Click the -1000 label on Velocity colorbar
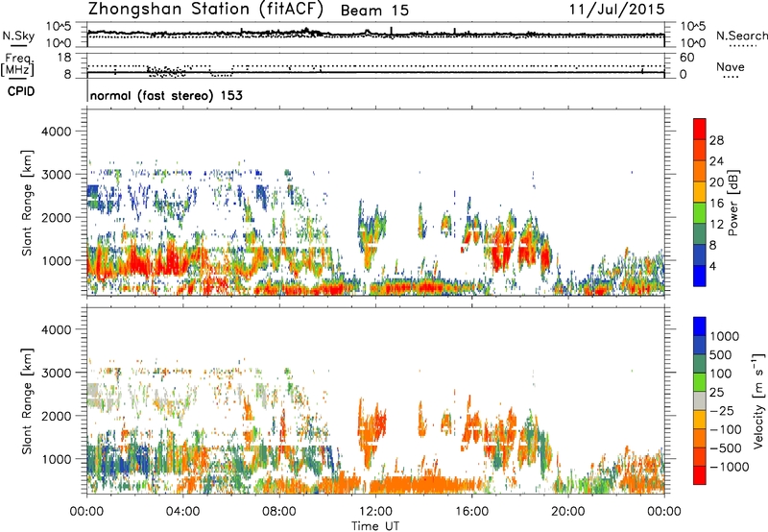 [x=730, y=467]
